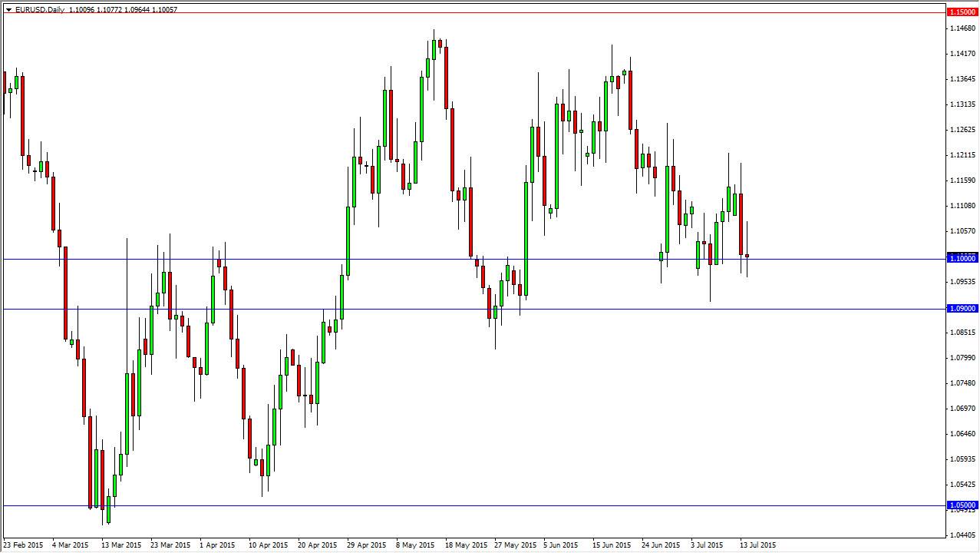Click the 1.08515 price scale label

pos(962,333)
